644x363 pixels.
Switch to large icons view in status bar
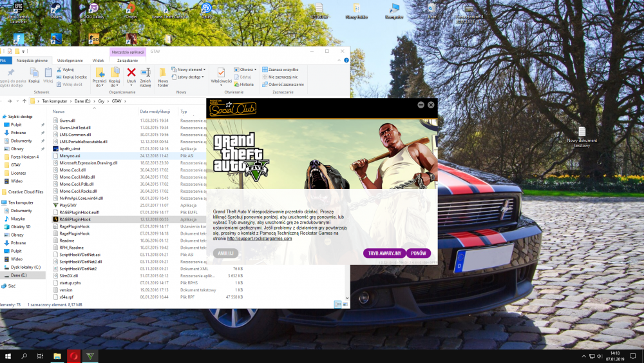tap(345, 304)
